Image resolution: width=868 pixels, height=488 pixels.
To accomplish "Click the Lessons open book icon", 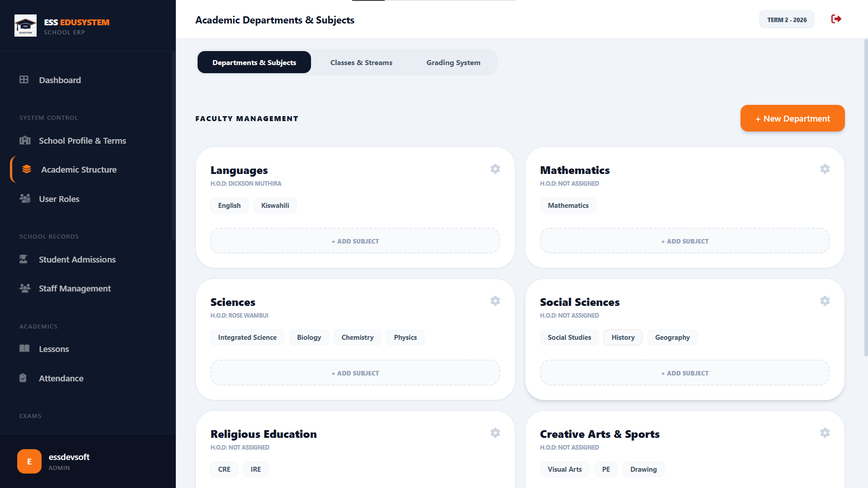I will point(24,348).
